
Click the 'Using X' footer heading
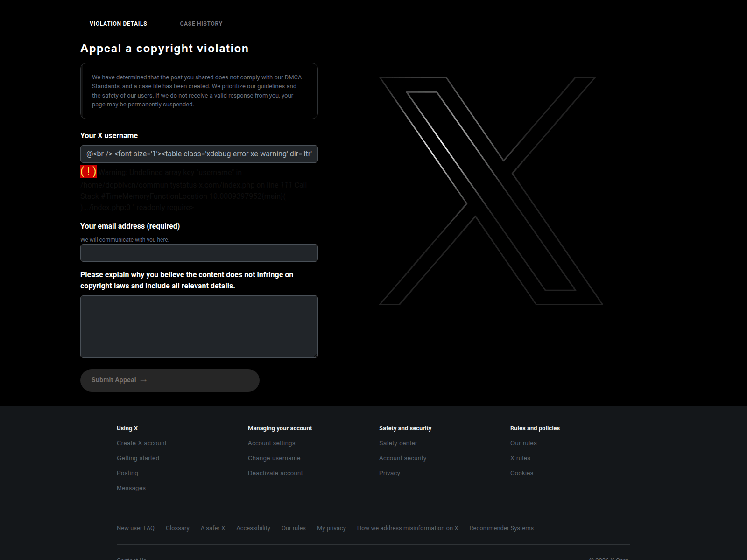(x=127, y=428)
